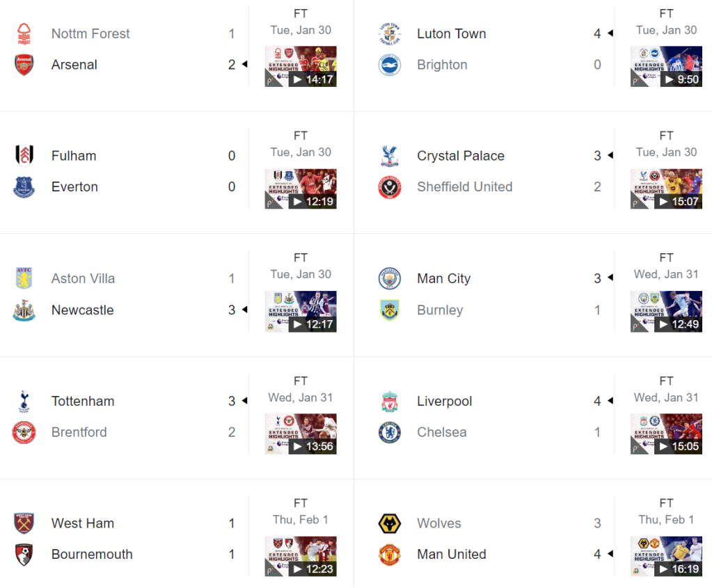Image resolution: width=712 pixels, height=588 pixels.
Task: Click the Wolves club logo
Action: point(390,523)
